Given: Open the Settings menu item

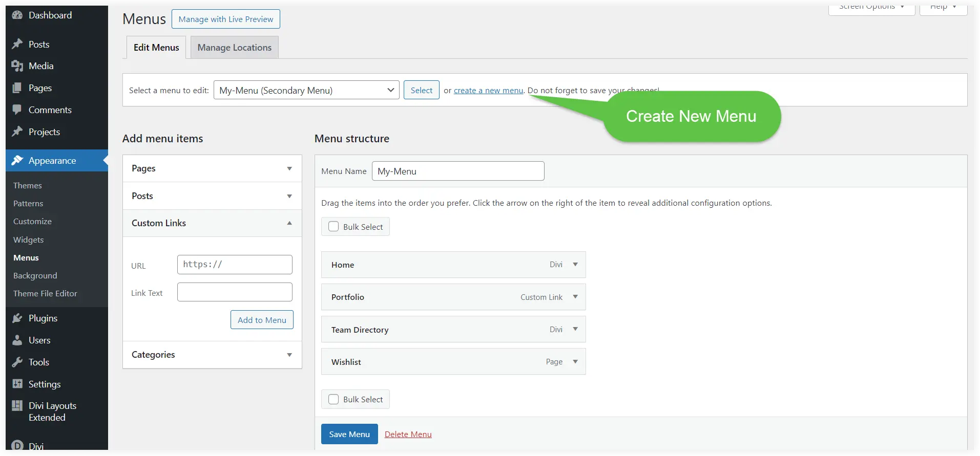Looking at the screenshot, I should 45,384.
